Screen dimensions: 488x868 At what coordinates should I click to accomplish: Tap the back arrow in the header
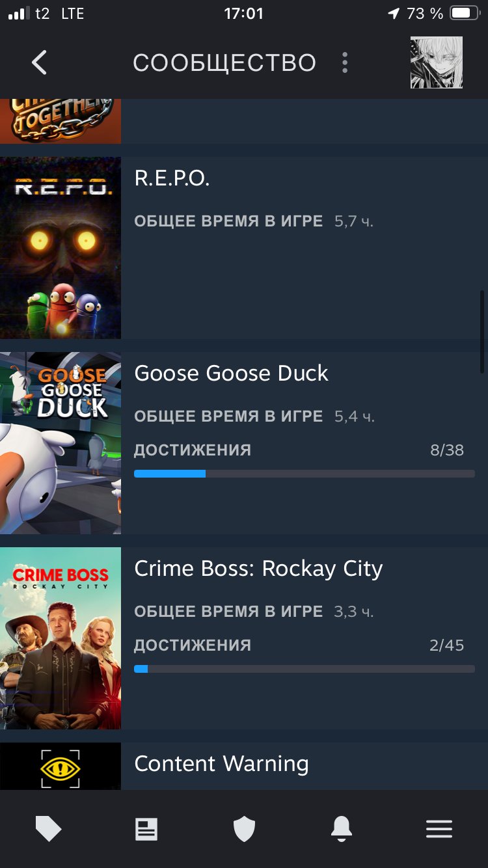click(x=39, y=63)
